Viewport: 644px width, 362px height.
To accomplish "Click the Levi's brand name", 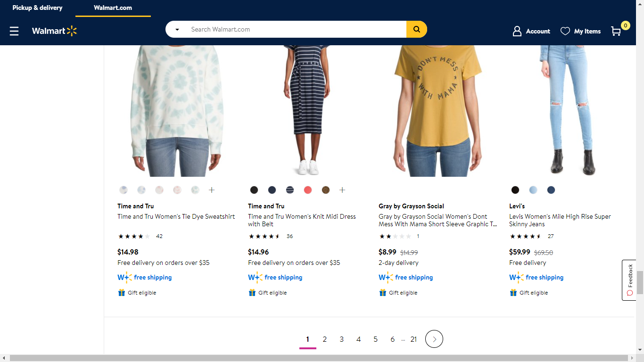I will point(517,206).
